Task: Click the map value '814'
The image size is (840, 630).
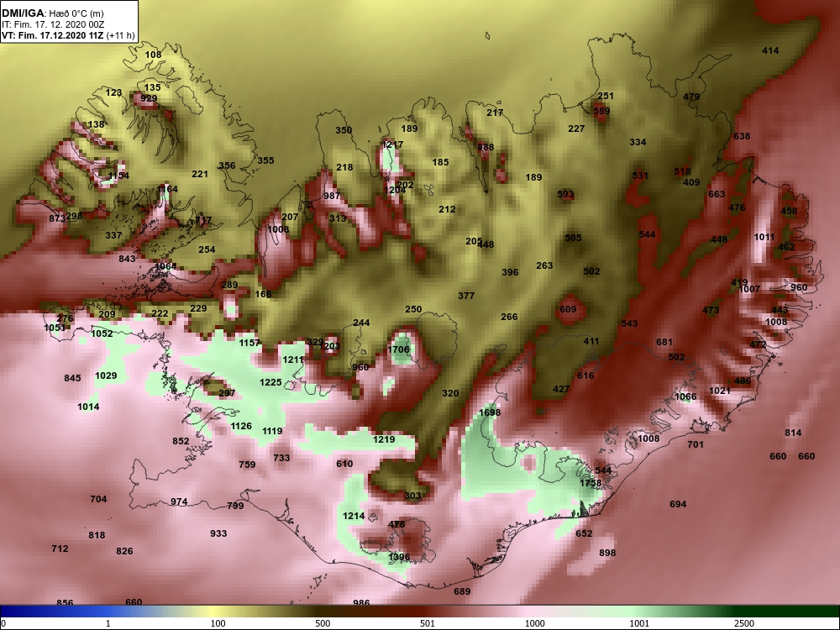Action: click(793, 433)
